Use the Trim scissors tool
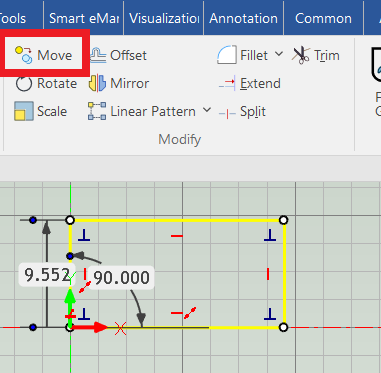Image resolution: width=381 pixels, height=373 pixels. pos(316,55)
